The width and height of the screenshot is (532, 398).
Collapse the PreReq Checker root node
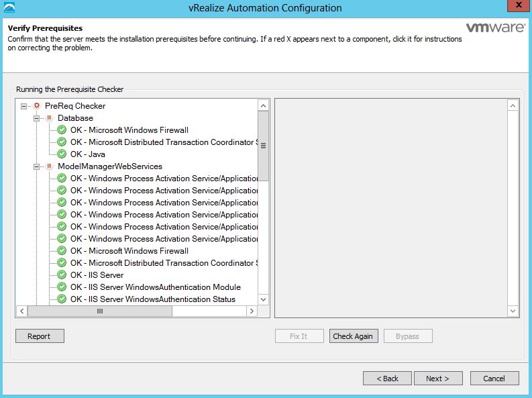[x=23, y=106]
